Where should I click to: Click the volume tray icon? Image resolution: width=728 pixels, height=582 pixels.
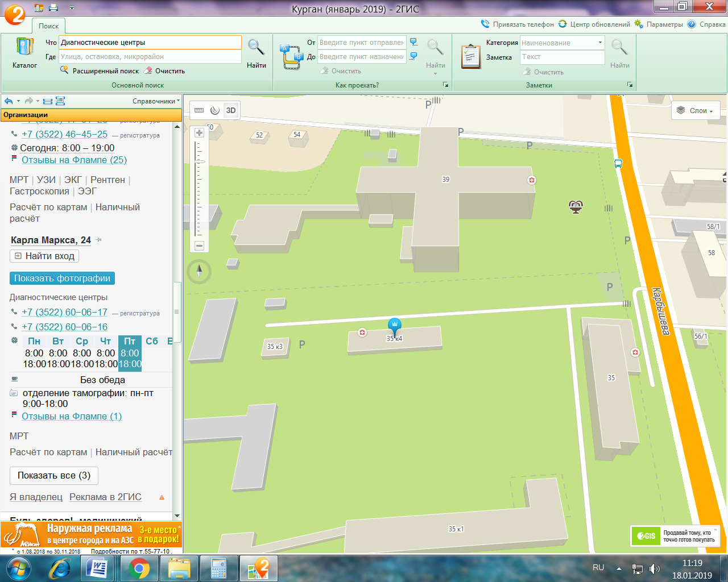pyautogui.click(x=655, y=568)
